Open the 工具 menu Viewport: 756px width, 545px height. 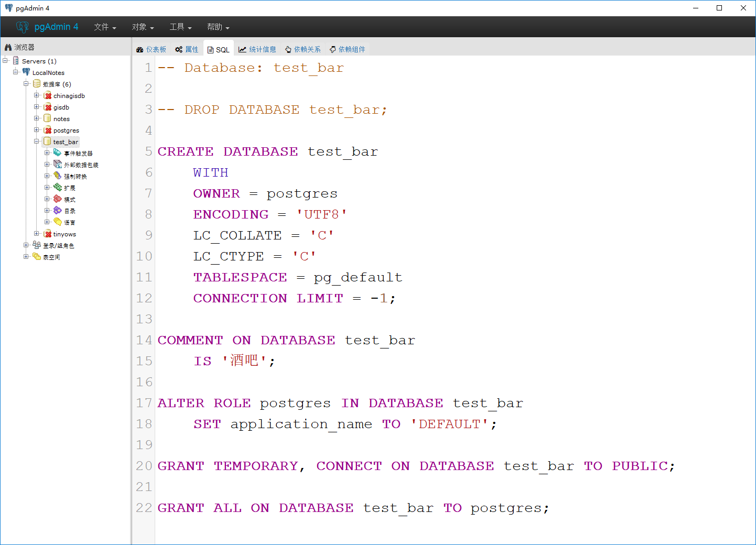[x=180, y=27]
